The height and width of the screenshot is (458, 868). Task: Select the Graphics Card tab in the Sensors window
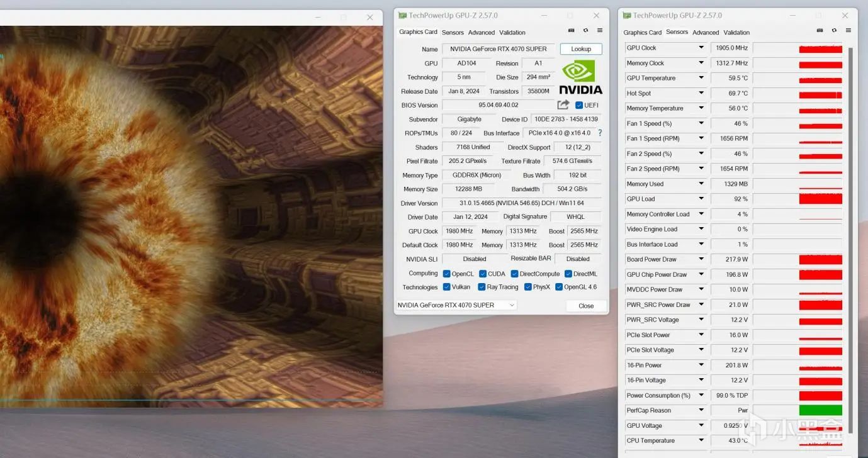tap(643, 33)
